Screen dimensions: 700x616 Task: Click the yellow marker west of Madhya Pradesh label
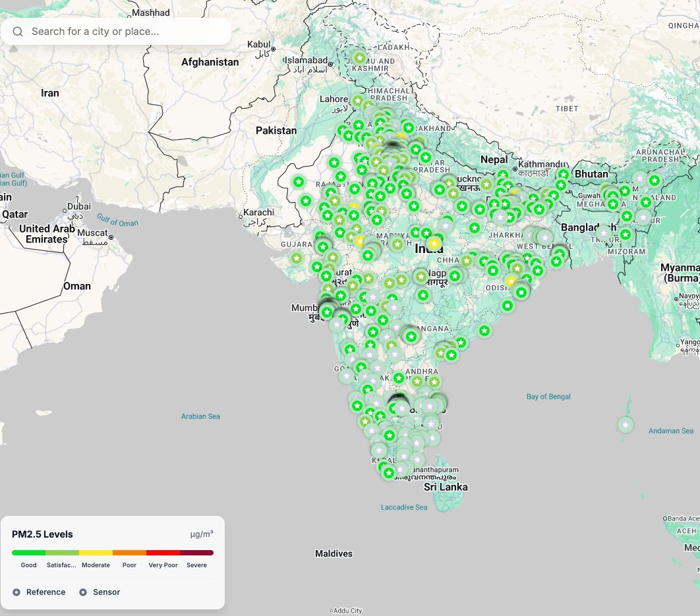point(359,241)
